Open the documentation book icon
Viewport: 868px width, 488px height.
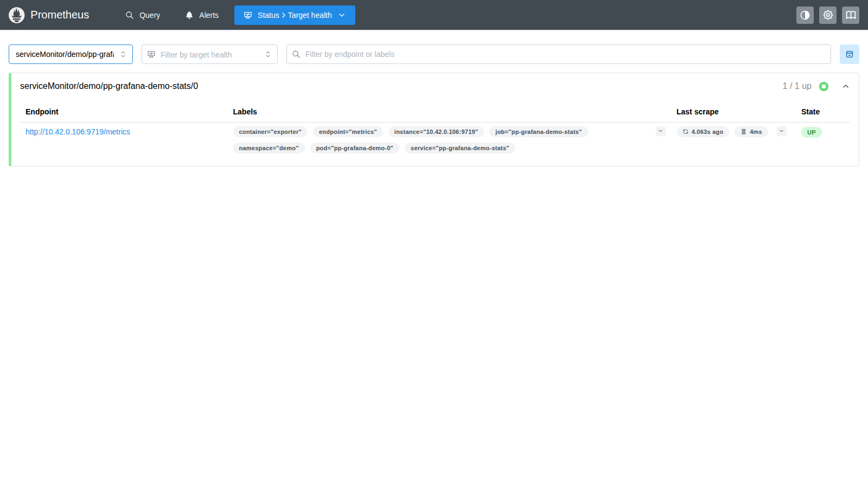851,15
